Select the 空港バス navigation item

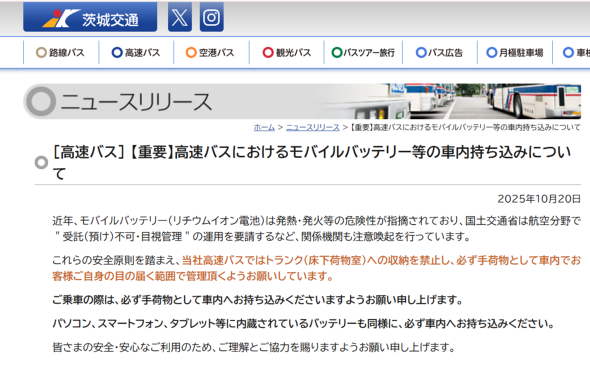(211, 52)
